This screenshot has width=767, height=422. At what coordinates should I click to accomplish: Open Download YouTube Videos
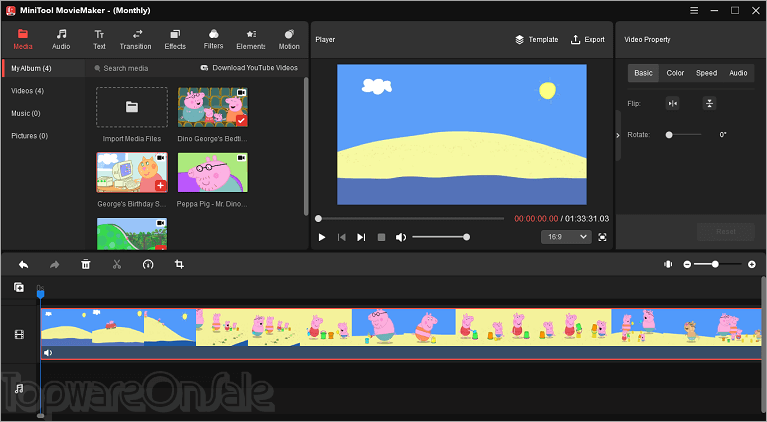click(x=249, y=68)
